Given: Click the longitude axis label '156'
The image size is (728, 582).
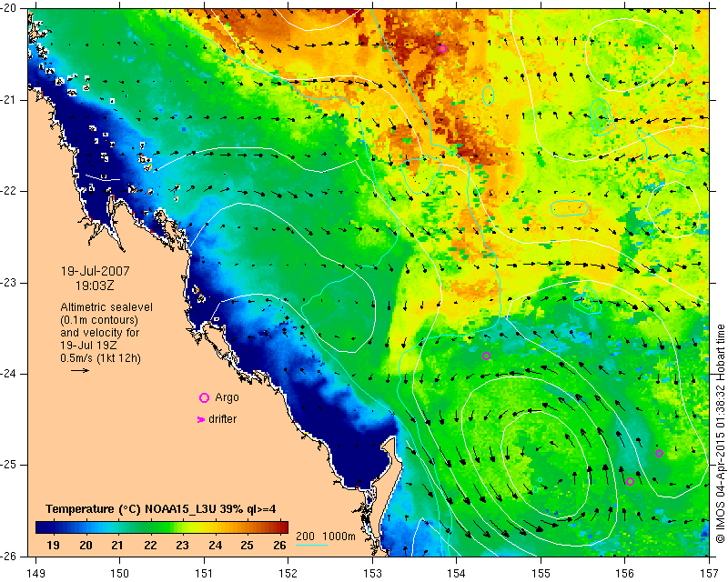Looking at the screenshot, I should (x=624, y=574).
